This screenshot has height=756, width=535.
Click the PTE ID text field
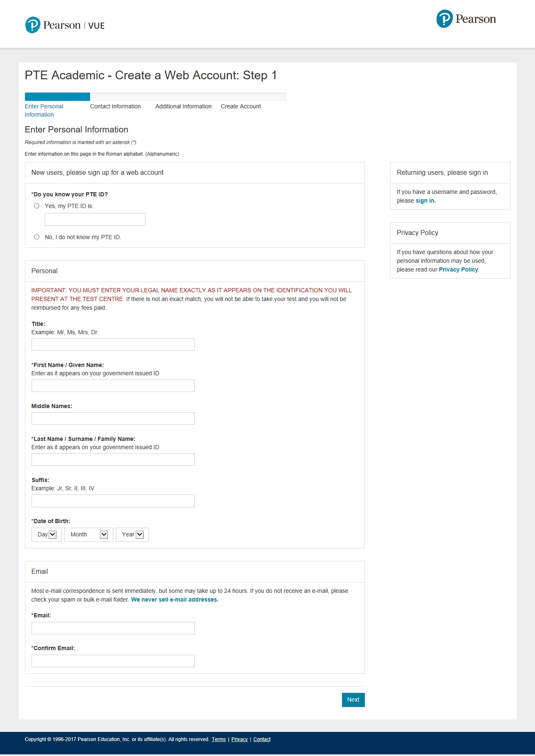[95, 220]
